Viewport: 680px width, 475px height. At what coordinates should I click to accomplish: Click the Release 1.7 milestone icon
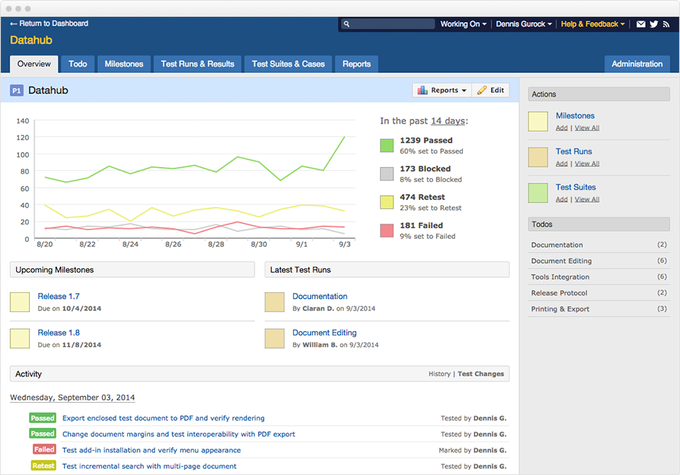pos(20,302)
